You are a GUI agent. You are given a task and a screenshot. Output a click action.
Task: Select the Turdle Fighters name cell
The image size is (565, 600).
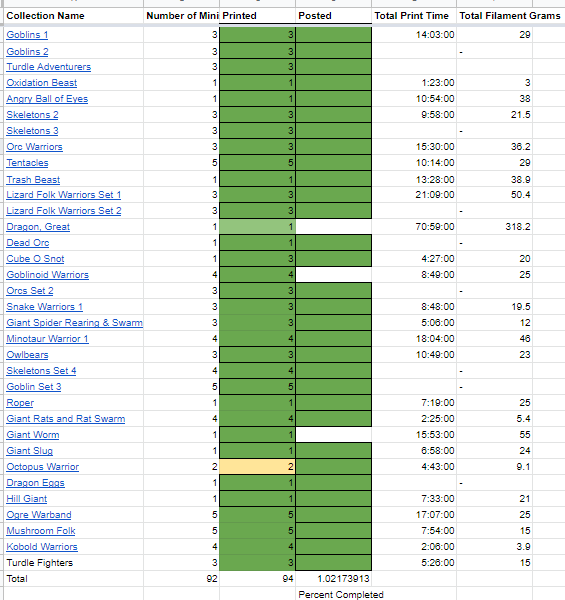(x=74, y=563)
